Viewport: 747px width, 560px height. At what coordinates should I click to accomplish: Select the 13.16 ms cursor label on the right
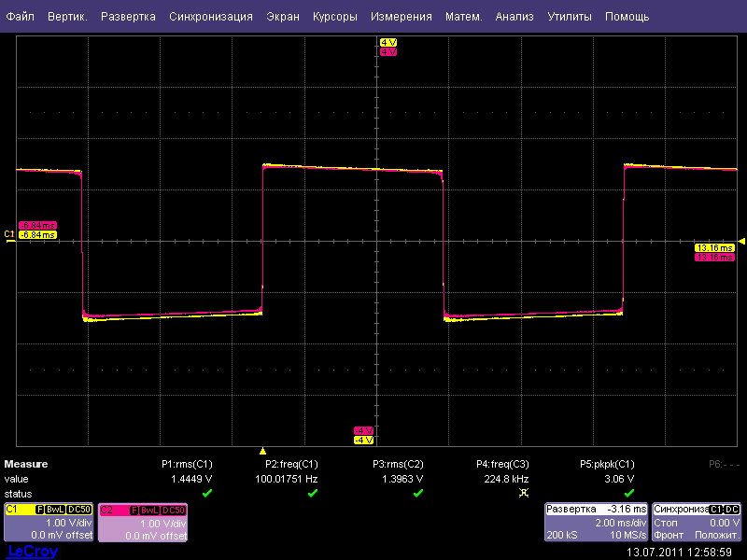[715, 247]
